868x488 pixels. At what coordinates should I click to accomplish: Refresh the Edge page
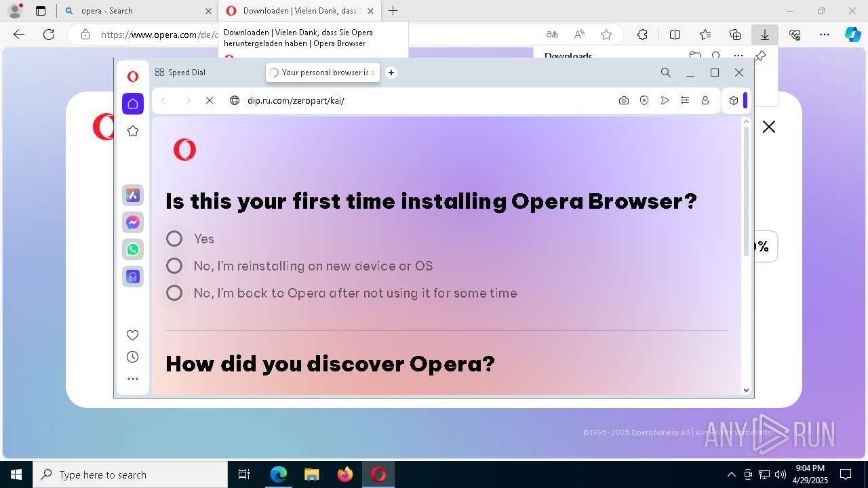click(x=49, y=35)
